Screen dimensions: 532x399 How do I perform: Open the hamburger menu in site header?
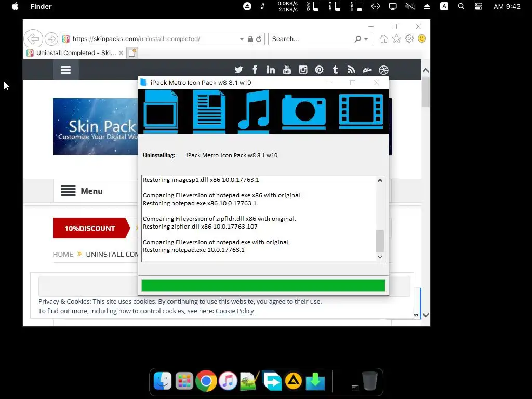click(65, 70)
